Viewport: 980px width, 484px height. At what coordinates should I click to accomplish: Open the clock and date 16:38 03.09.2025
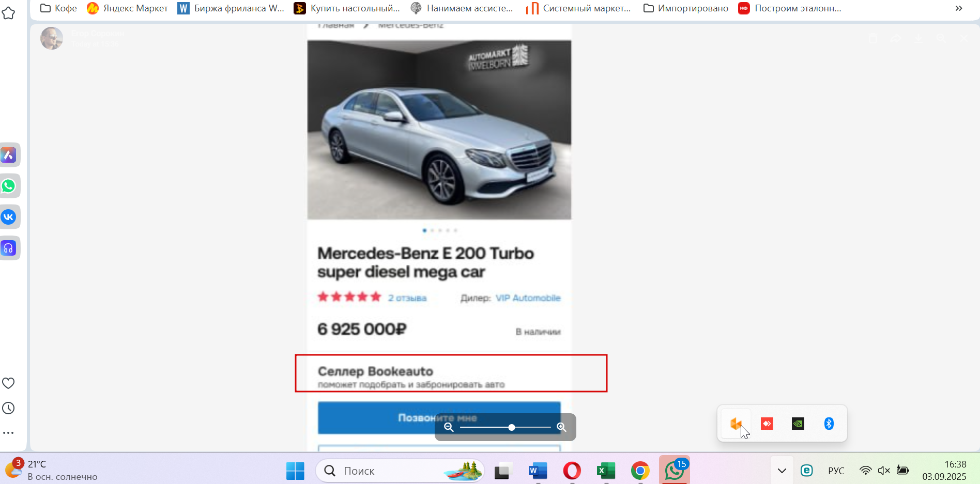[944, 470]
